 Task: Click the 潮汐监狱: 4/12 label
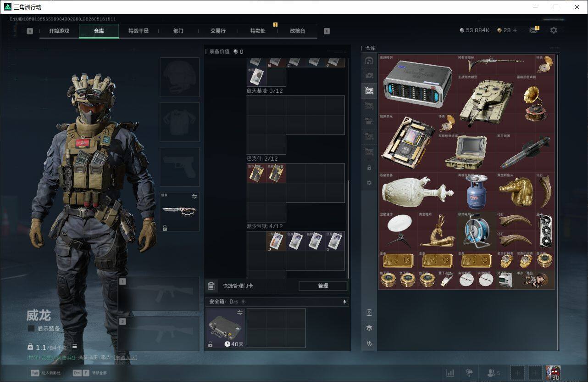(x=265, y=226)
